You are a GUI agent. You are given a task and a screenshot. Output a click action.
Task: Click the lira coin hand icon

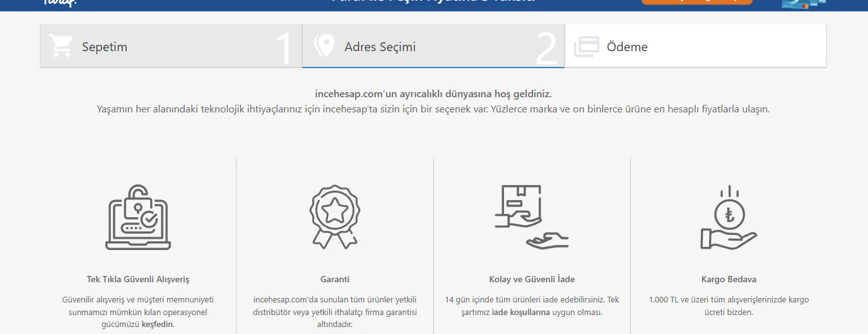[729, 217]
